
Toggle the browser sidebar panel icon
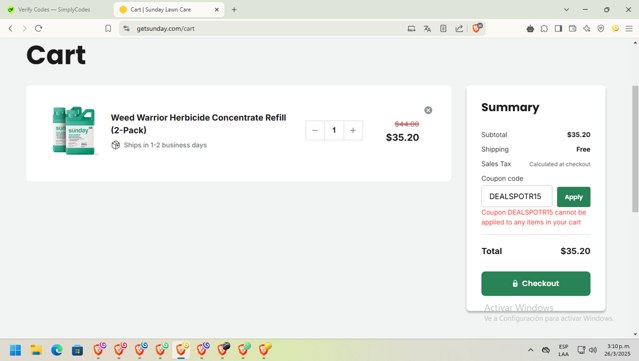pos(558,29)
